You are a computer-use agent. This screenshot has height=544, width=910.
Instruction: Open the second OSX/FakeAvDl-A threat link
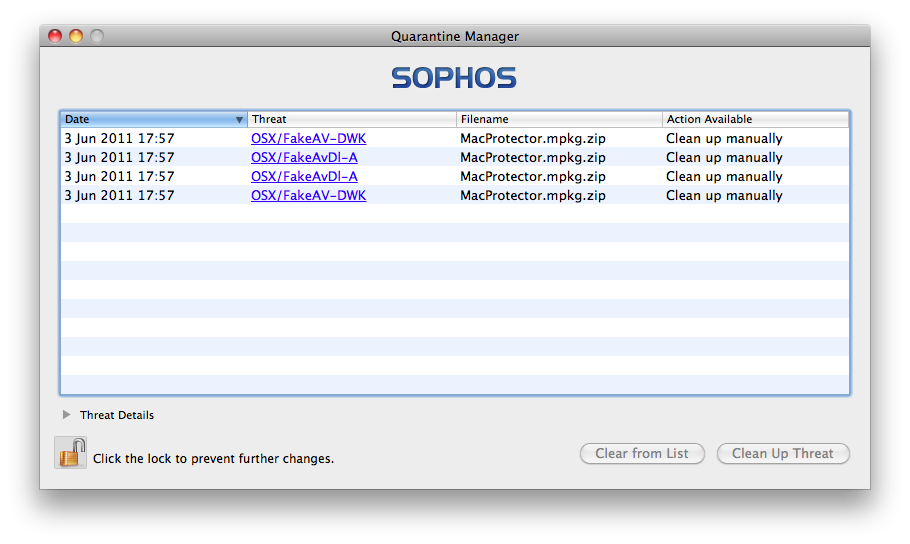(x=304, y=176)
